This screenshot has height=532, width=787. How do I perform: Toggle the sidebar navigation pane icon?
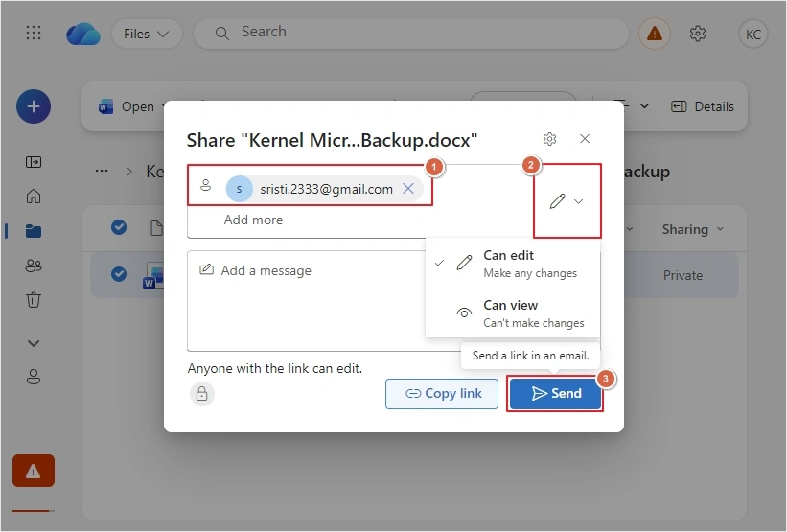coord(34,162)
